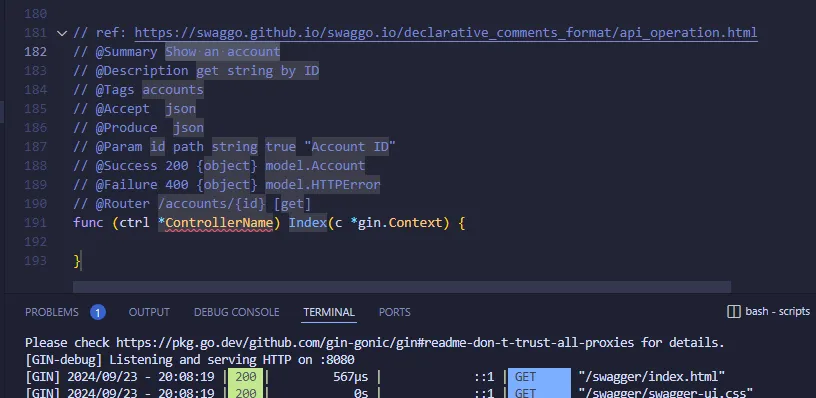Image resolution: width=816 pixels, height=398 pixels.
Task: Open the swaggo api_operation.html documentation link
Action: pyautogui.click(x=446, y=33)
